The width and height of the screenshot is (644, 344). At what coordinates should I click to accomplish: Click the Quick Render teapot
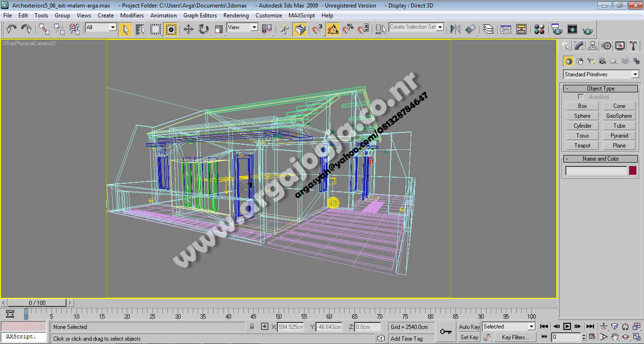pyautogui.click(x=587, y=29)
